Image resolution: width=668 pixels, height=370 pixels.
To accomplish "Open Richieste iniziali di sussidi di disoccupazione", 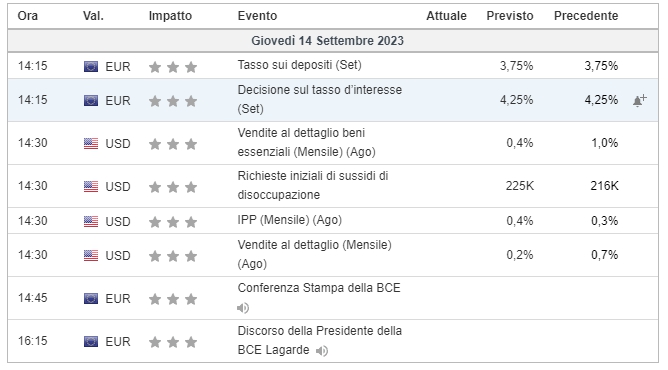I will 313,185.
